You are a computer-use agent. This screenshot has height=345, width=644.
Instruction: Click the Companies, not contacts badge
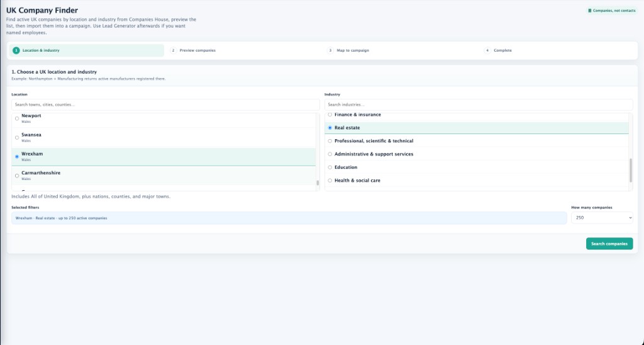click(x=611, y=11)
